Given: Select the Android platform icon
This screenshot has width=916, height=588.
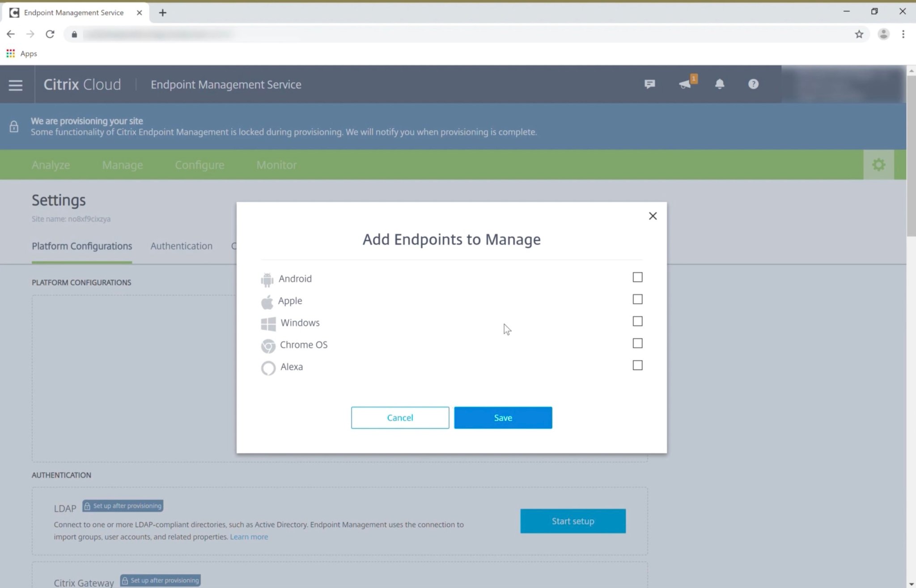Looking at the screenshot, I should tap(267, 279).
